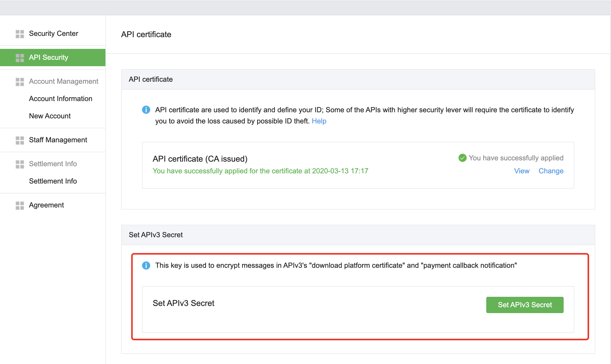Change the API certificate
Image resolution: width=611 pixels, height=364 pixels.
(x=551, y=171)
